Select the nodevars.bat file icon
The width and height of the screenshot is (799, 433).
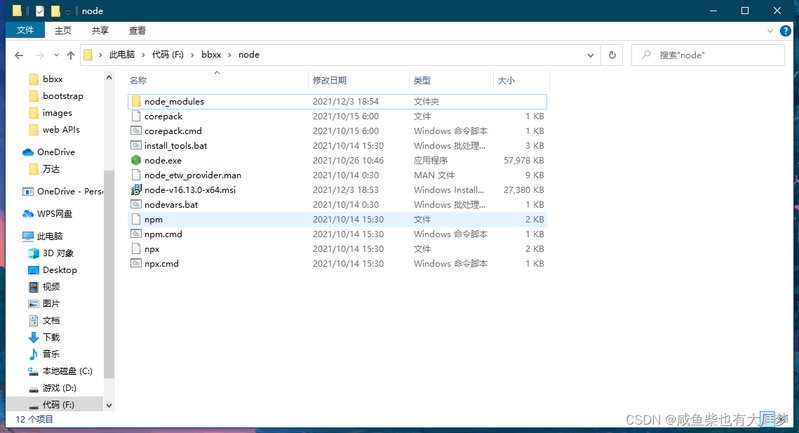click(136, 204)
